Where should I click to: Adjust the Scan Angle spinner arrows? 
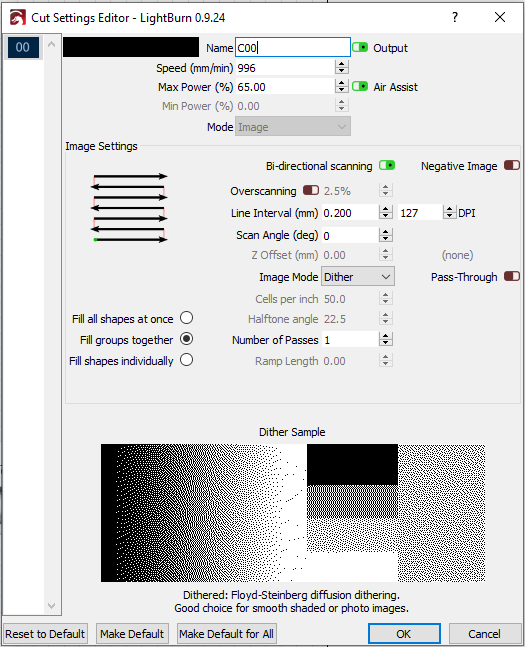point(385,235)
